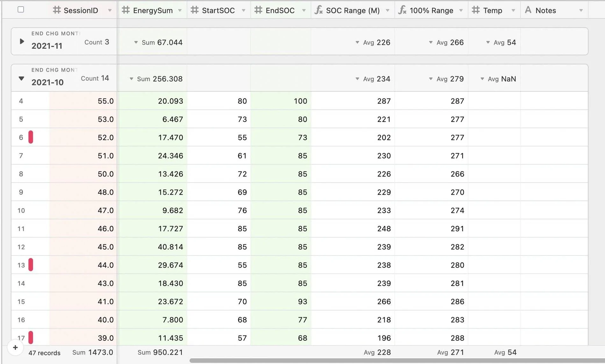The image size is (605, 364).
Task: Select SessionID cell 43.0
Action: (83, 283)
